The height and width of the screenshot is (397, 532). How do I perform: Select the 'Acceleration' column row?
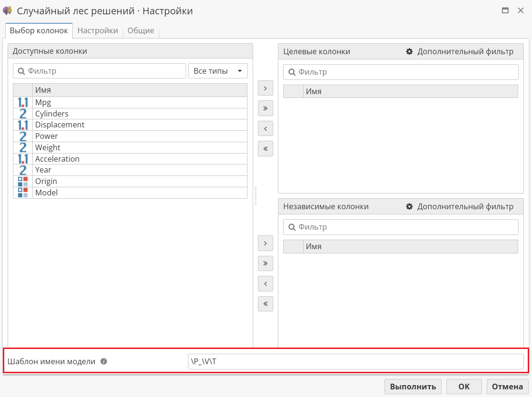click(x=130, y=159)
